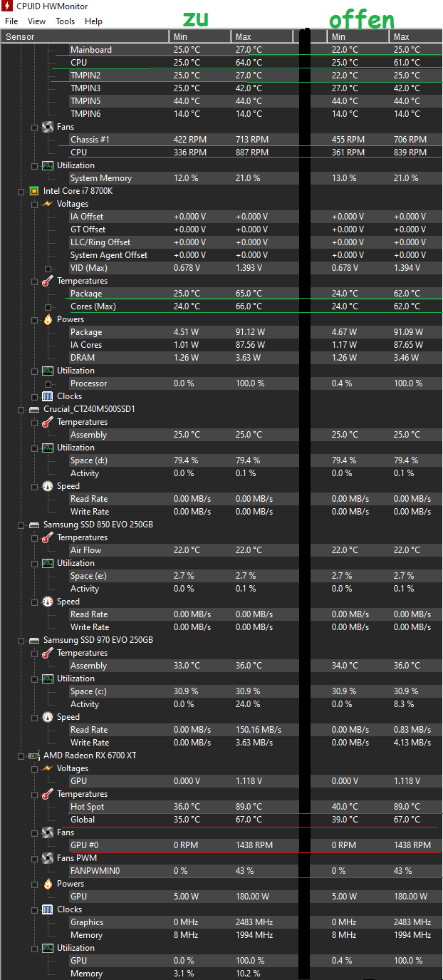This screenshot has width=443, height=980.
Task: Click the flame icon next to CPU Powers
Action: point(48,319)
